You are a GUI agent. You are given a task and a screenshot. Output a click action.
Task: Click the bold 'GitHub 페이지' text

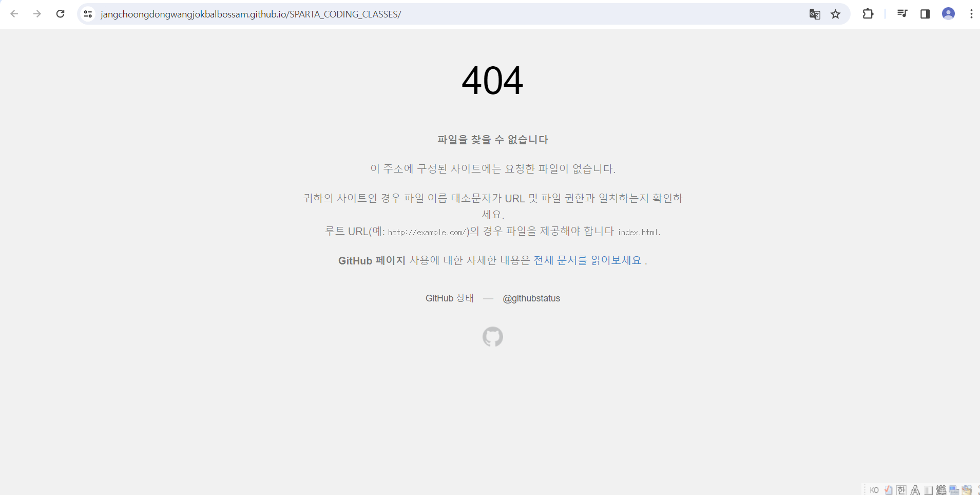372,260
